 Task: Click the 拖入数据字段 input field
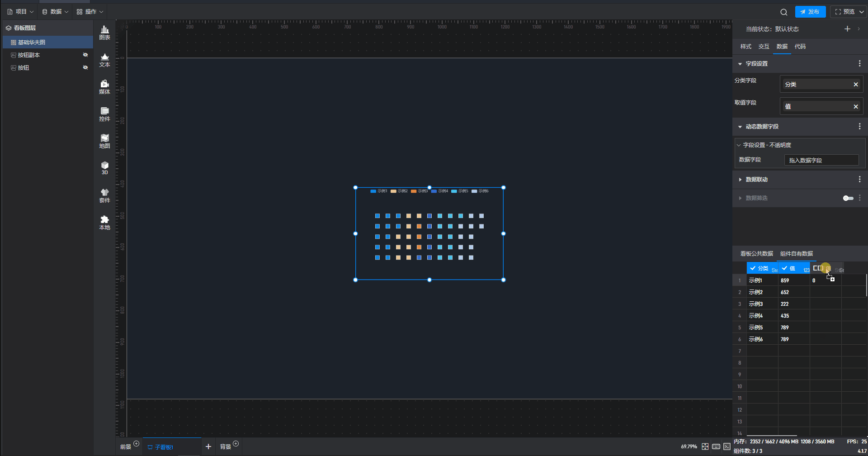pos(821,160)
